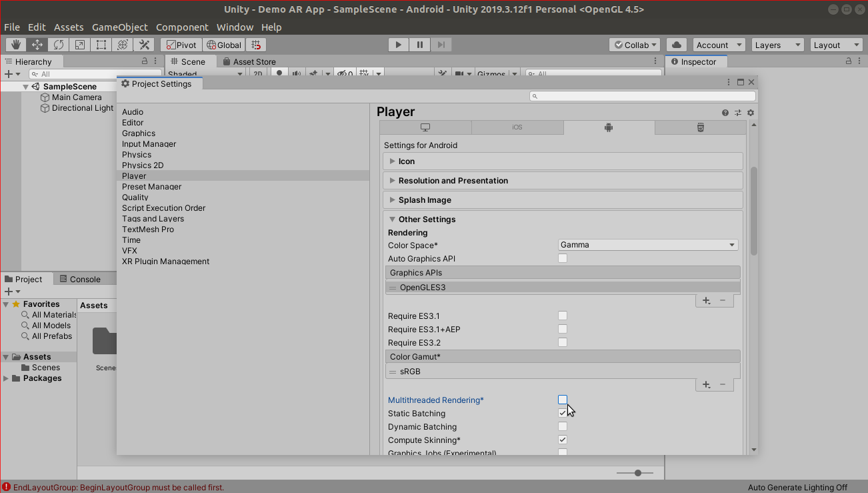The width and height of the screenshot is (868, 493).
Task: Toggle Global/Local handle rotation
Action: point(224,45)
